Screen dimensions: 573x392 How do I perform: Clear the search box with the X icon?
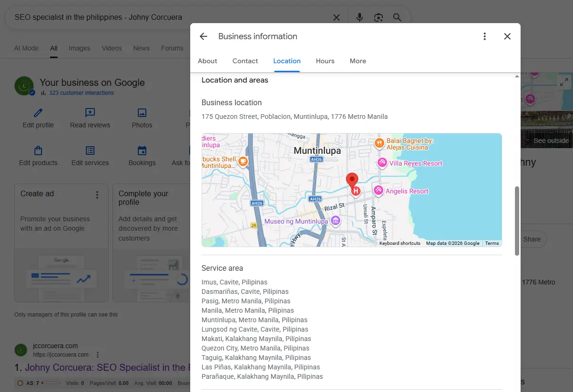click(337, 17)
